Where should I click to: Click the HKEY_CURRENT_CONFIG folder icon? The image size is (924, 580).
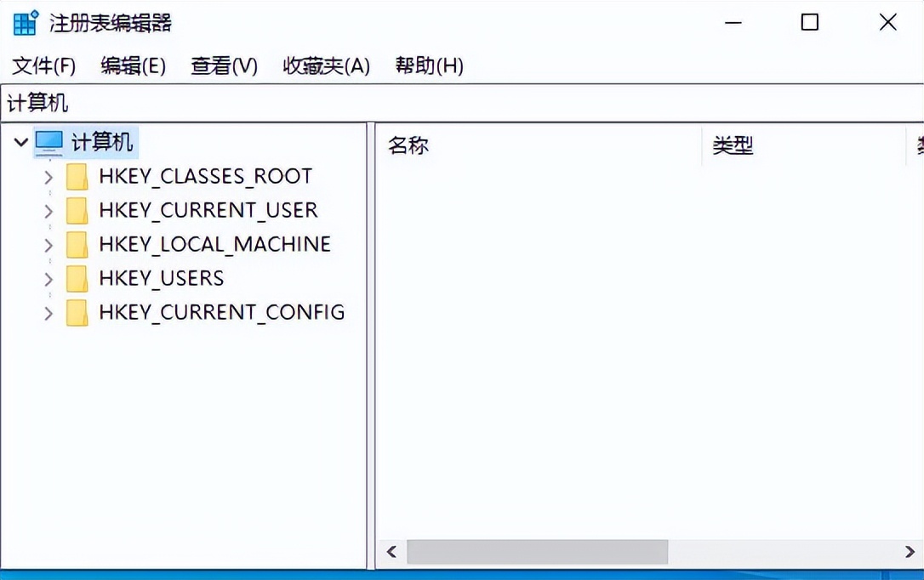click(x=78, y=312)
